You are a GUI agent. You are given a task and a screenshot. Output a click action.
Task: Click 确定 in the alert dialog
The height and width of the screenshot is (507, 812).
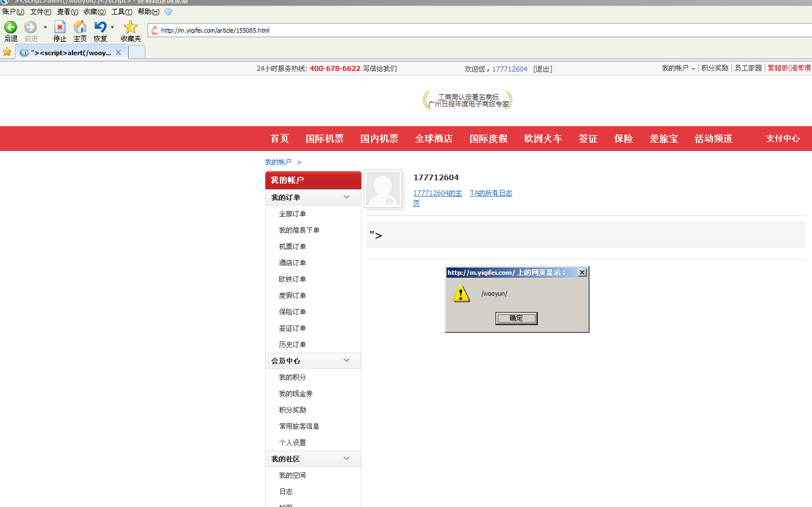tap(516, 318)
